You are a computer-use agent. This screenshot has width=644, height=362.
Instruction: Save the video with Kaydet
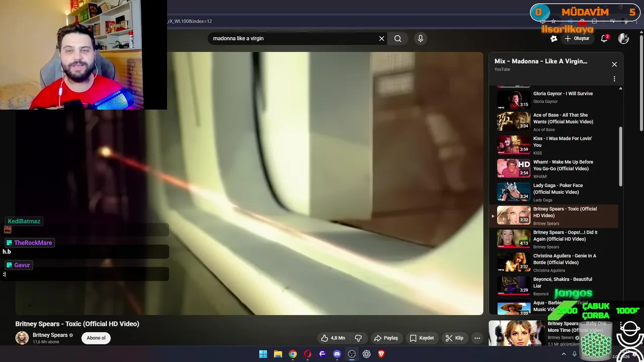422,338
